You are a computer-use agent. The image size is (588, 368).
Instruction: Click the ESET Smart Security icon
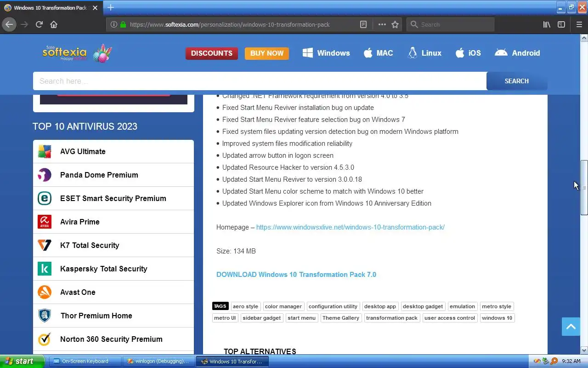tap(45, 198)
